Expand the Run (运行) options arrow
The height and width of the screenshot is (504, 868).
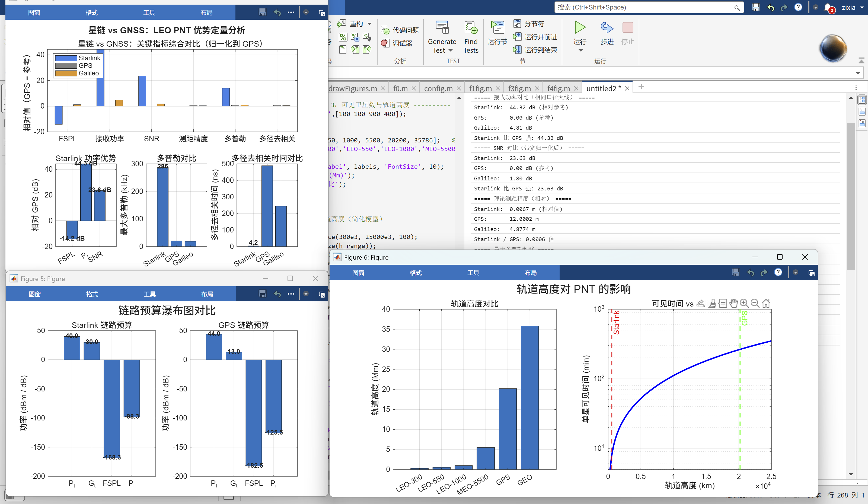point(580,51)
